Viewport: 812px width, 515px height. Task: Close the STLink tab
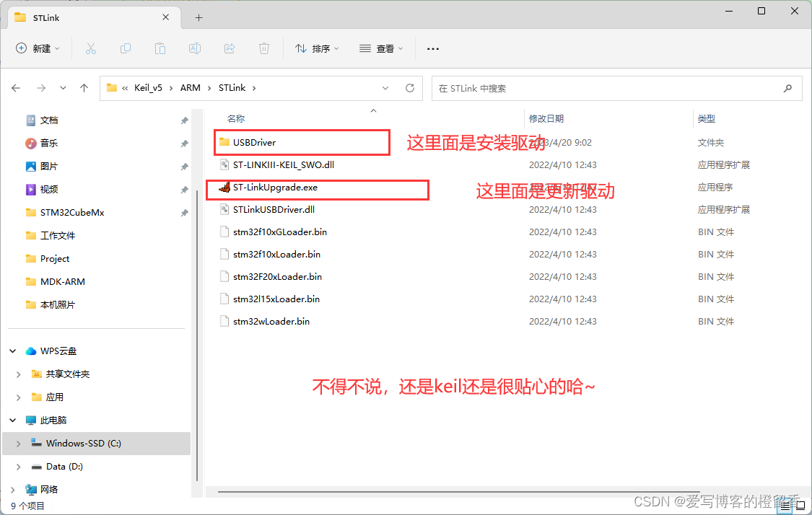(x=166, y=17)
